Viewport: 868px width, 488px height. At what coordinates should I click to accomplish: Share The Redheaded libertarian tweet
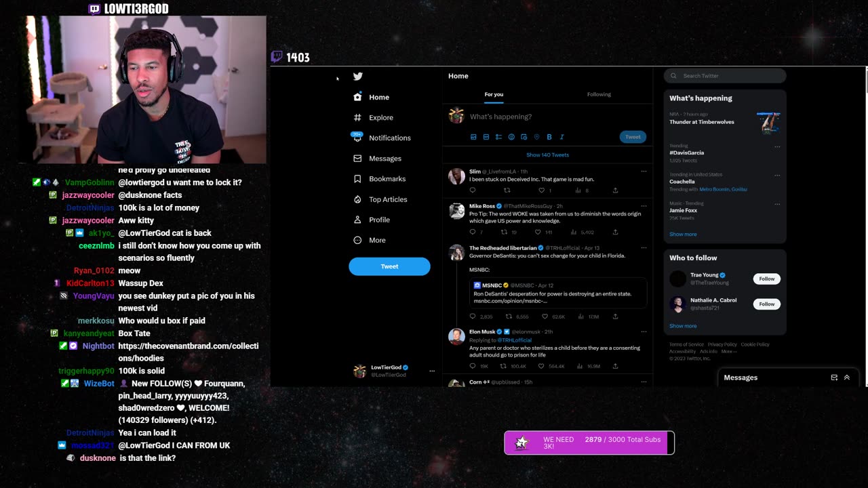pos(615,317)
